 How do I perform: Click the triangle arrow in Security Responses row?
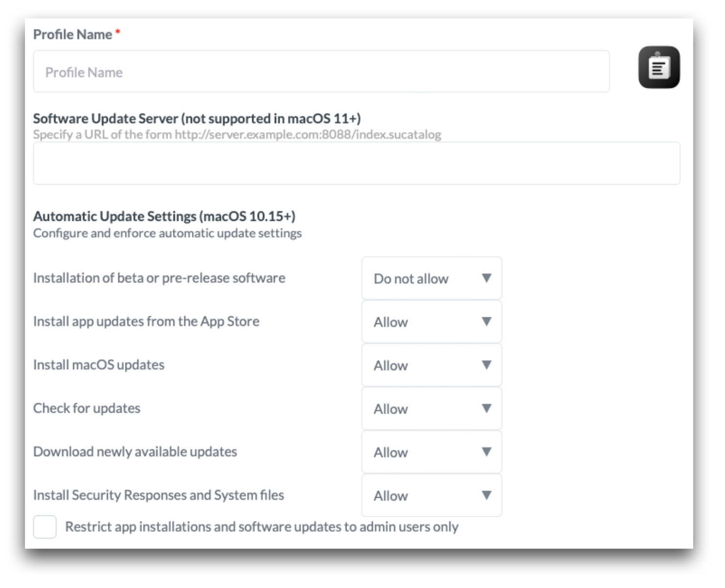[486, 495]
